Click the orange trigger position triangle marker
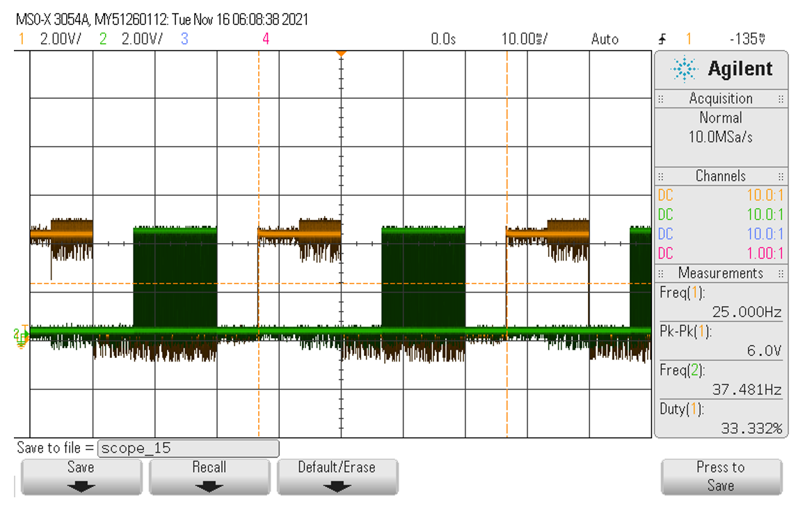The height and width of the screenshot is (514, 812). click(x=341, y=54)
